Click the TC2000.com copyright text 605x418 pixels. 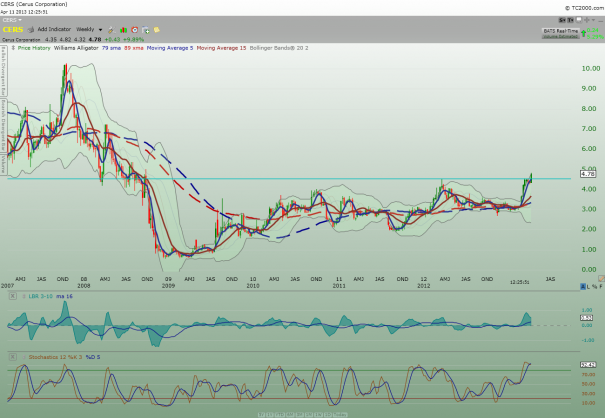tap(584, 8)
